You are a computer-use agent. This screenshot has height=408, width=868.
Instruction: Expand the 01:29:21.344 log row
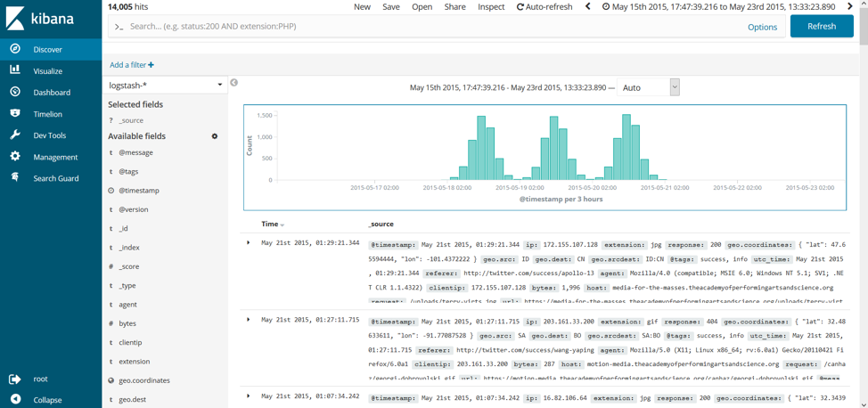249,243
